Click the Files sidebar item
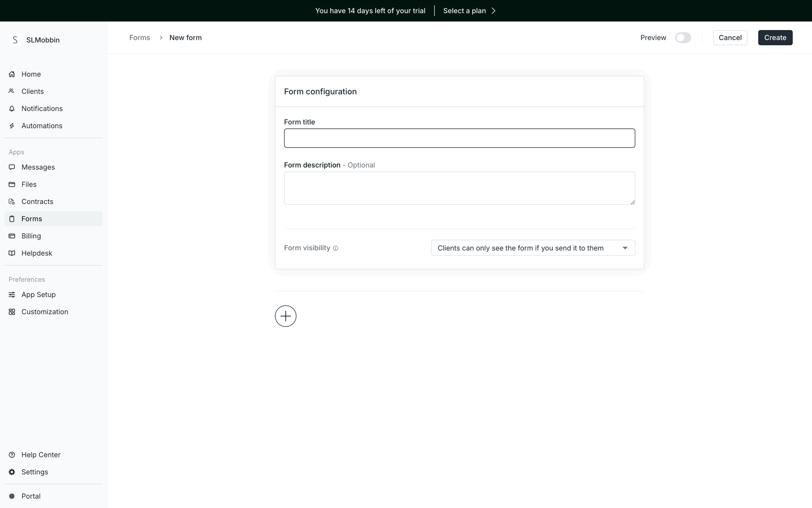This screenshot has height=508, width=812. coord(53,185)
